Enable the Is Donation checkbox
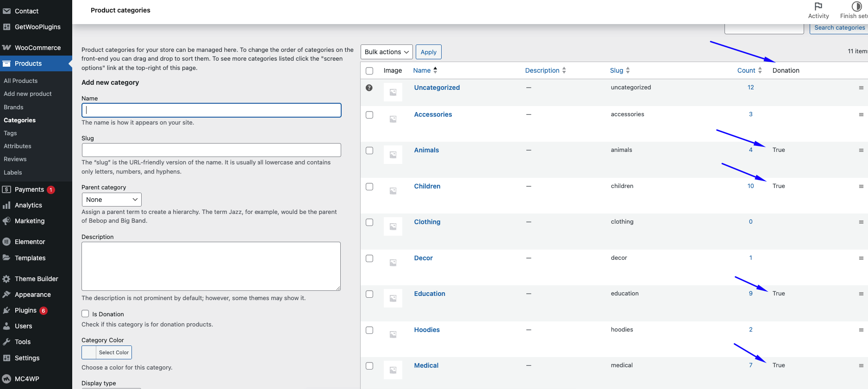868x389 pixels. (85, 314)
